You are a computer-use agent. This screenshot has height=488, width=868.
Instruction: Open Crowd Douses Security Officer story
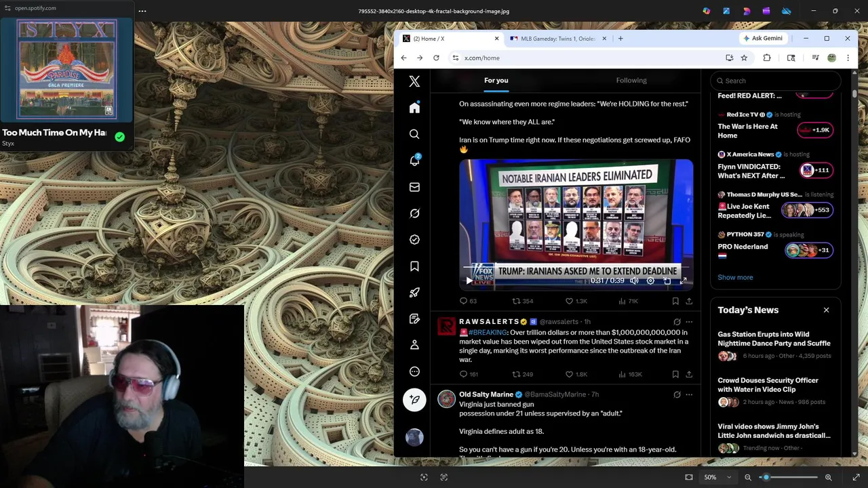tap(774, 392)
